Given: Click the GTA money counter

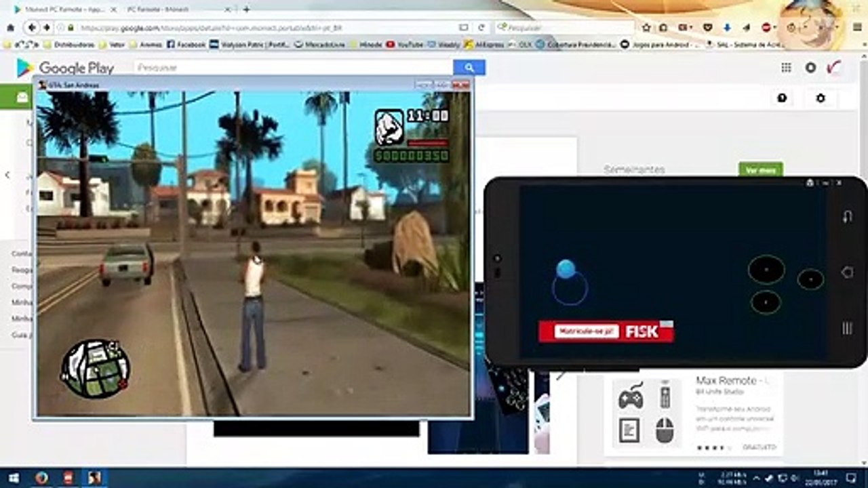Looking at the screenshot, I should pos(412,156).
